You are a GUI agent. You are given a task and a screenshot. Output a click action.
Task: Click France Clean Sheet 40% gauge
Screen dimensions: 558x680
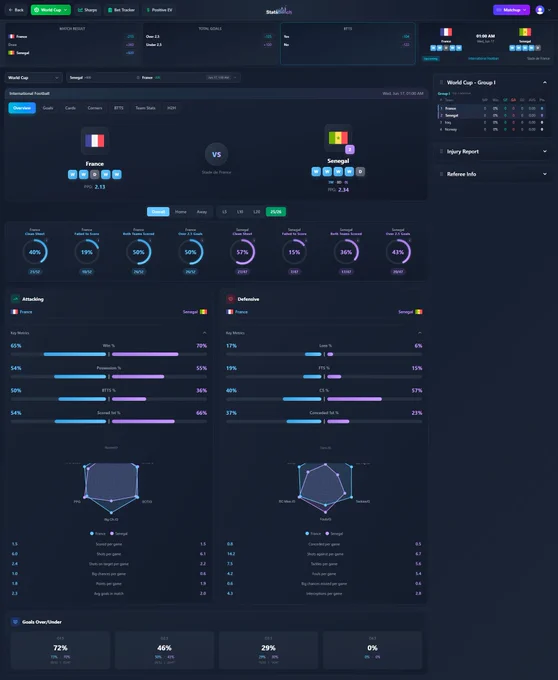pos(35,252)
